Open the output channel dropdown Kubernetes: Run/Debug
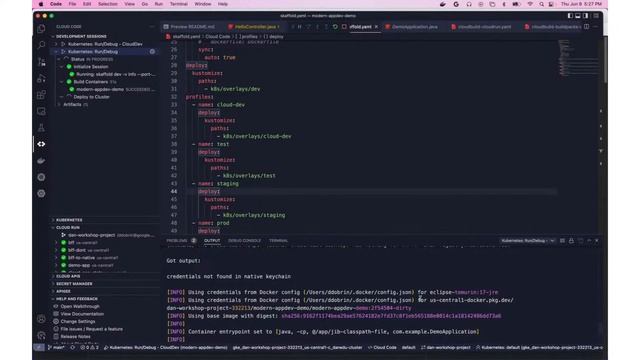 click(528, 241)
